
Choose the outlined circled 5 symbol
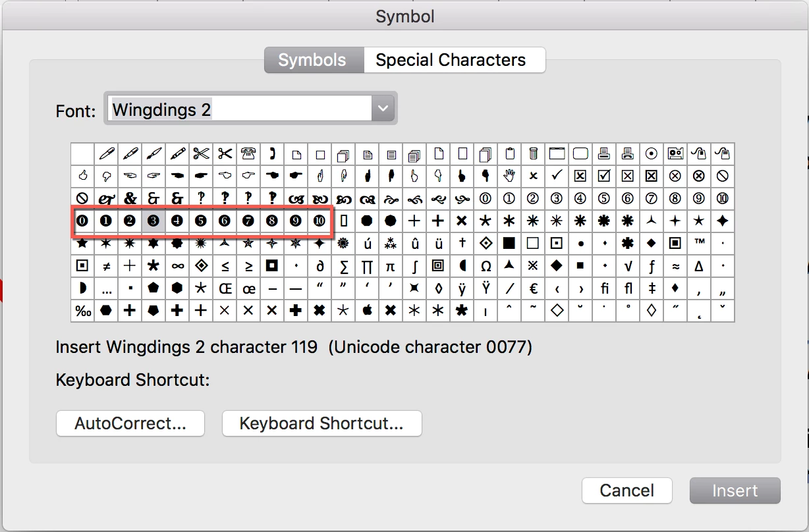(604, 199)
